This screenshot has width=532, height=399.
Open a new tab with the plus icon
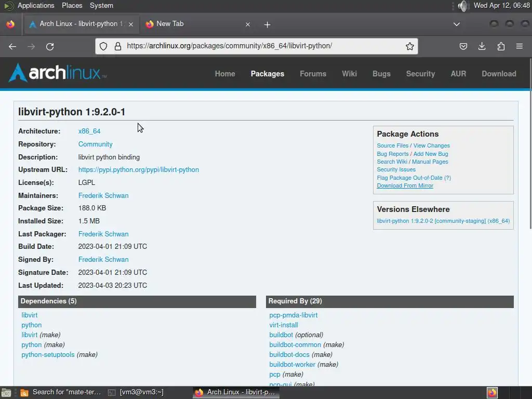point(268,24)
